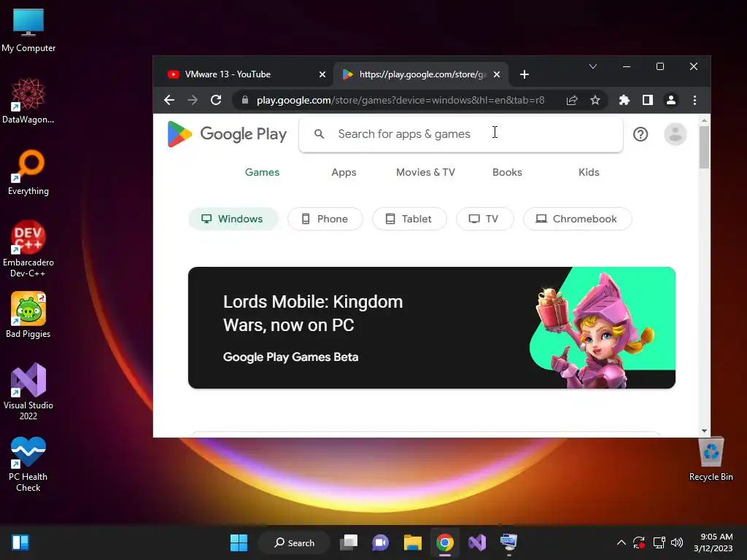
Task: Open the Windows Start button
Action: [239, 542]
